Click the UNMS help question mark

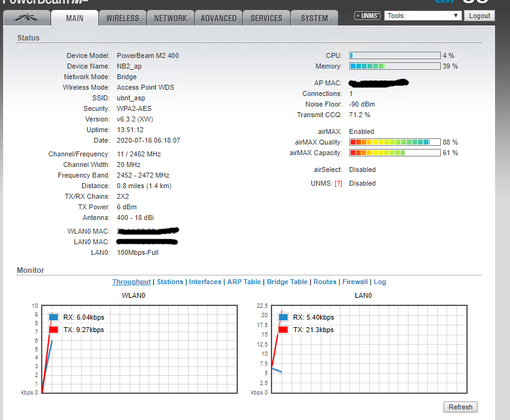pyautogui.click(x=338, y=184)
